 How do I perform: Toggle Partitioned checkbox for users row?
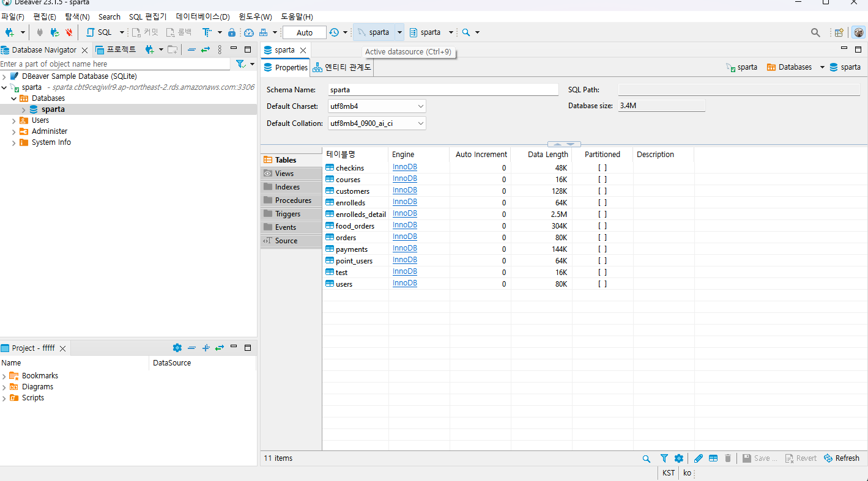pyautogui.click(x=603, y=284)
